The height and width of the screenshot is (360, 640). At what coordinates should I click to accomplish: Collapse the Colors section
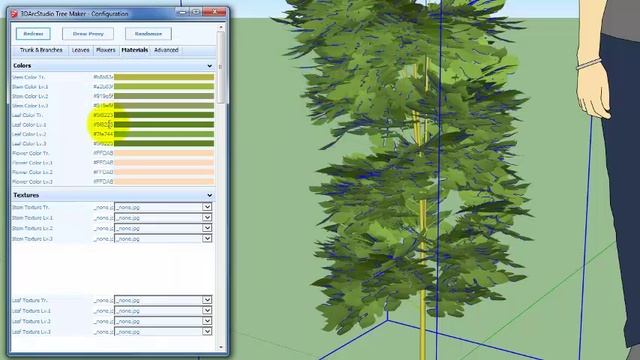tap(209, 66)
